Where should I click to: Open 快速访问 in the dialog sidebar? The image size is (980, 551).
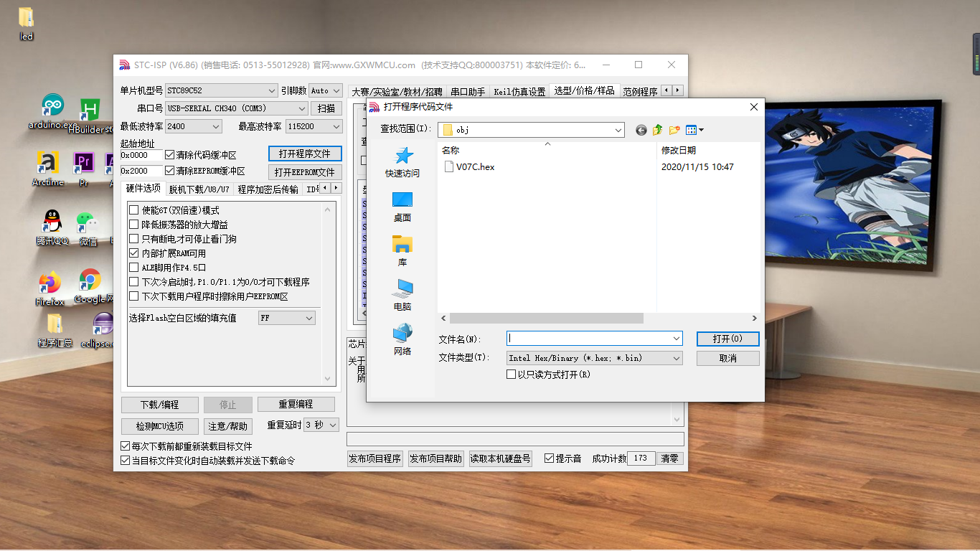coord(402,162)
